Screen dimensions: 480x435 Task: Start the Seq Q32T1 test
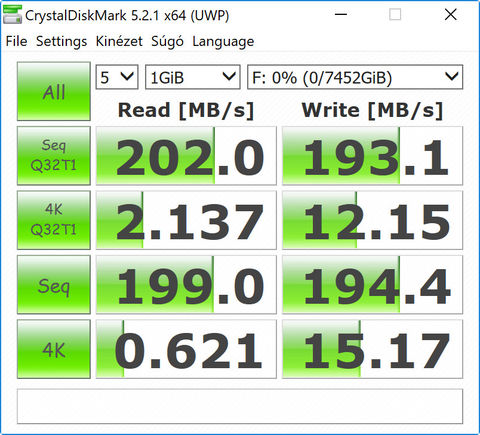pos(54,156)
